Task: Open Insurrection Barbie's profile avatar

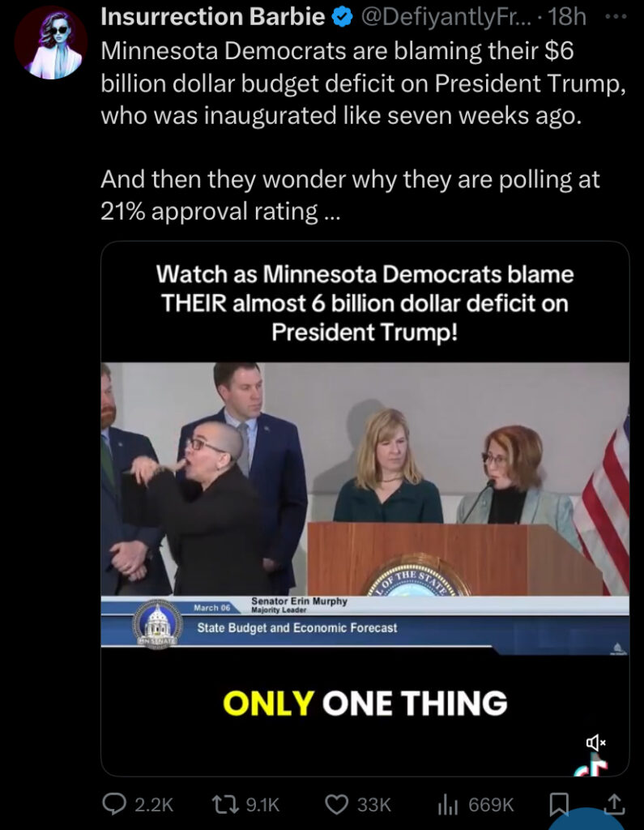Action: click(51, 44)
